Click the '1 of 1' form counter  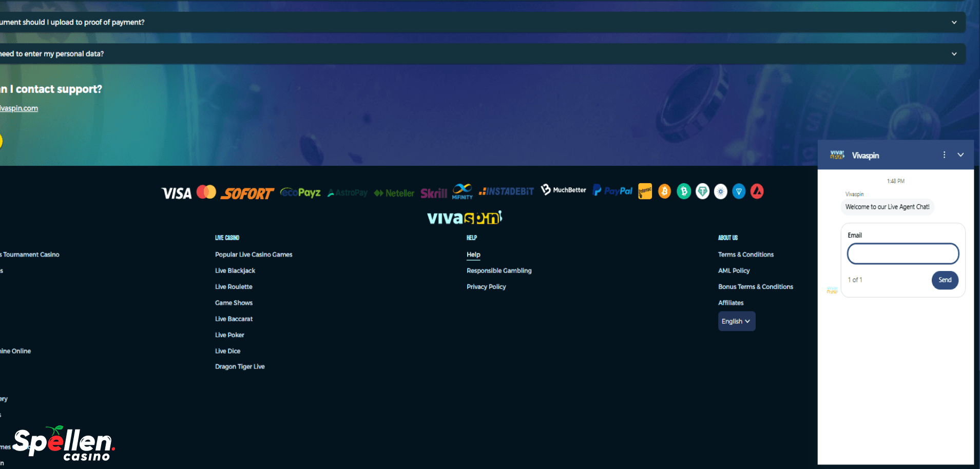855,280
